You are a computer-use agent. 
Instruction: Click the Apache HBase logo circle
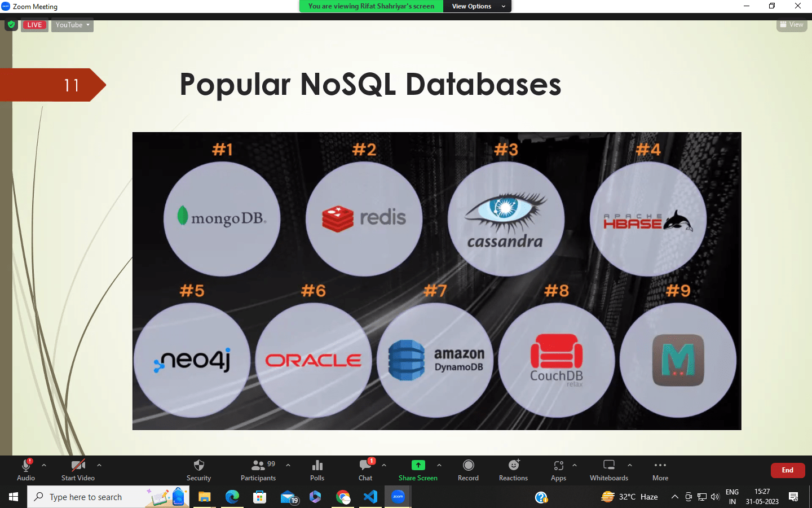pyautogui.click(x=648, y=218)
